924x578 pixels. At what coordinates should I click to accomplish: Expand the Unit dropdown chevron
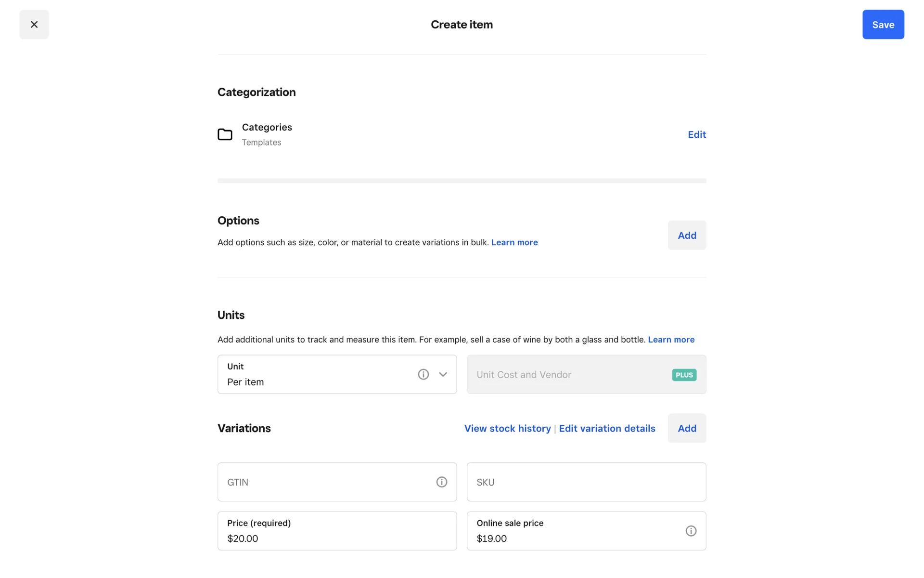pos(443,374)
